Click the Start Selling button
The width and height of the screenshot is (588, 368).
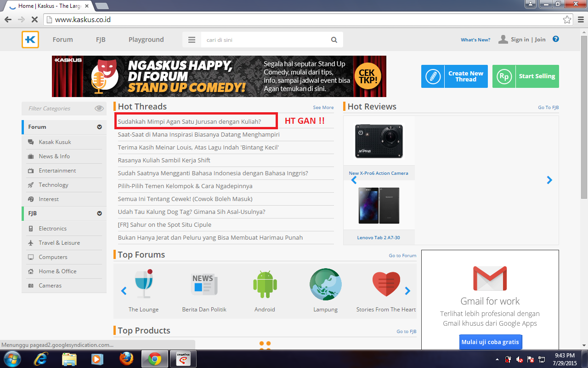tap(526, 76)
